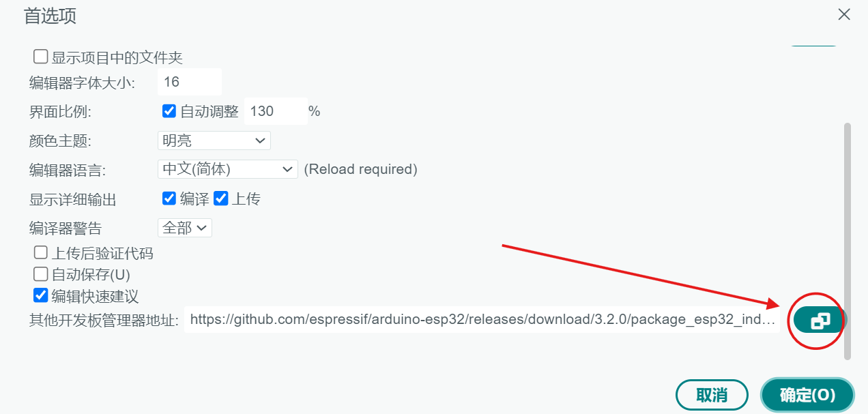Image resolution: width=868 pixels, height=414 pixels.
Task: Enable 显示项目中的文件夹 checkbox
Action: [x=41, y=57]
